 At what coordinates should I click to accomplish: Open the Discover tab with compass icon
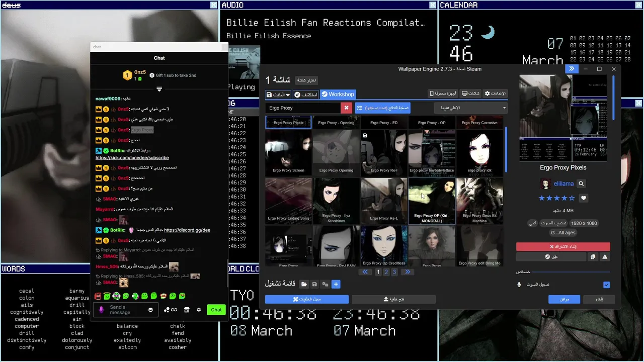(x=306, y=95)
